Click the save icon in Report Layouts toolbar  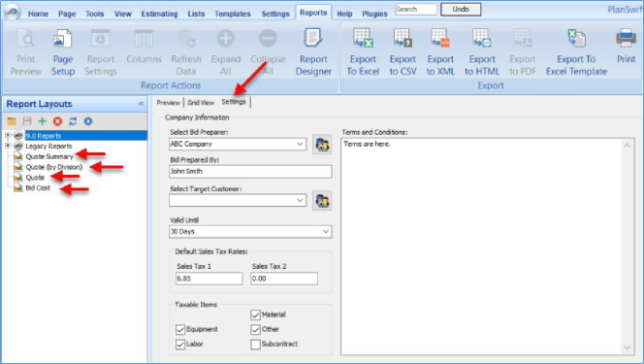tap(27, 121)
